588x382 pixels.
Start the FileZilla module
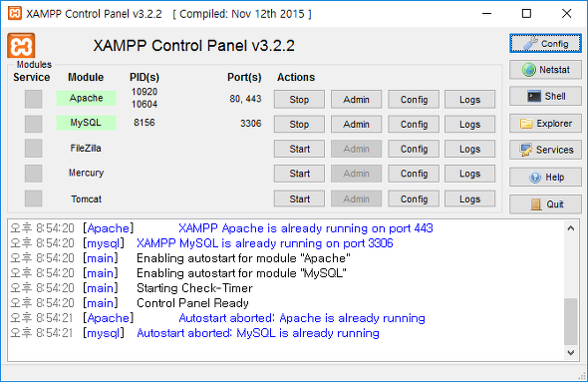(299, 149)
